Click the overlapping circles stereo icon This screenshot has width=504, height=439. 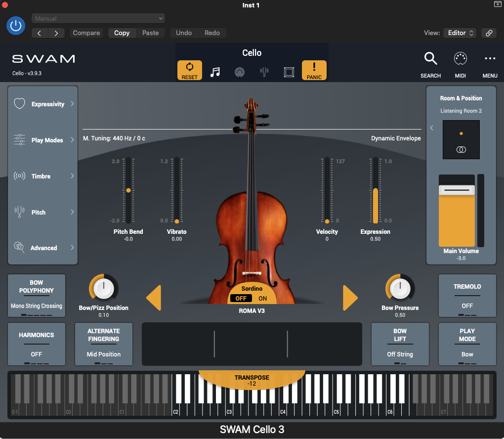tap(461, 150)
